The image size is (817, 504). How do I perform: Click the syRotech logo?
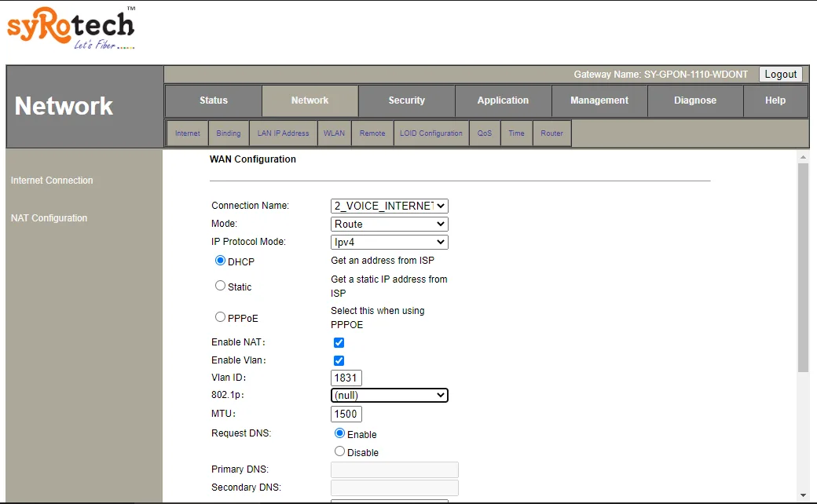tap(69, 27)
